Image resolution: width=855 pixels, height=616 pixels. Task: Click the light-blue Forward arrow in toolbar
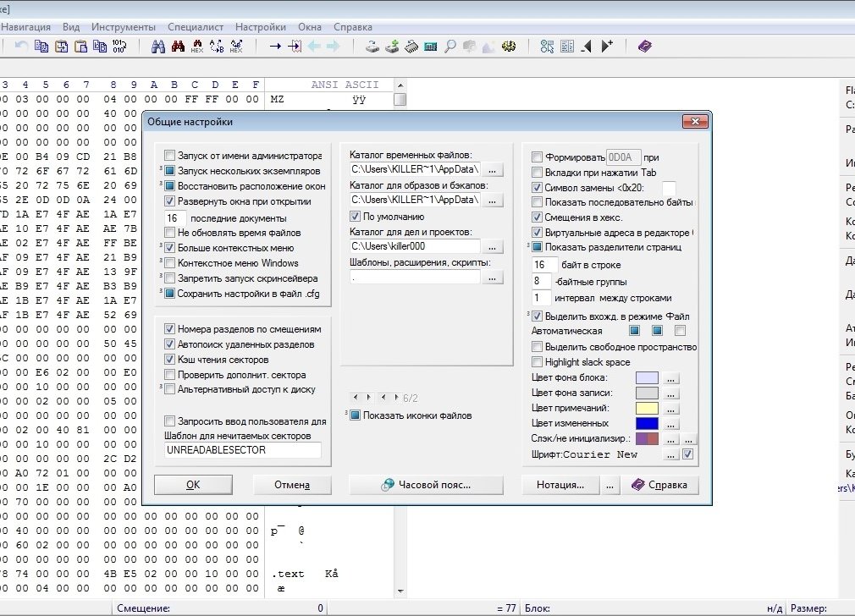(x=334, y=47)
